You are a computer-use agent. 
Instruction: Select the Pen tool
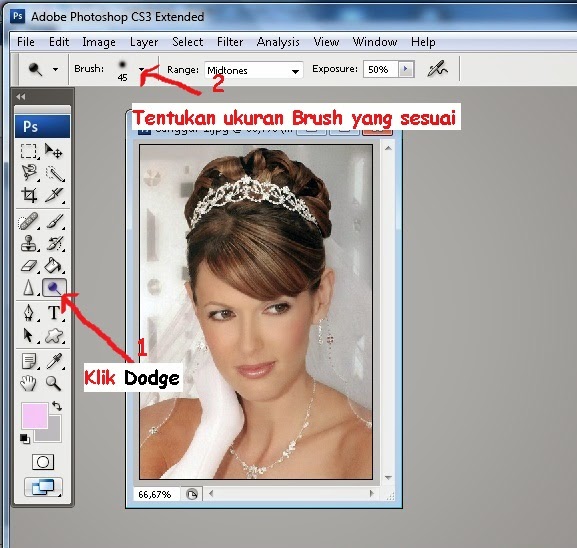pos(28,313)
